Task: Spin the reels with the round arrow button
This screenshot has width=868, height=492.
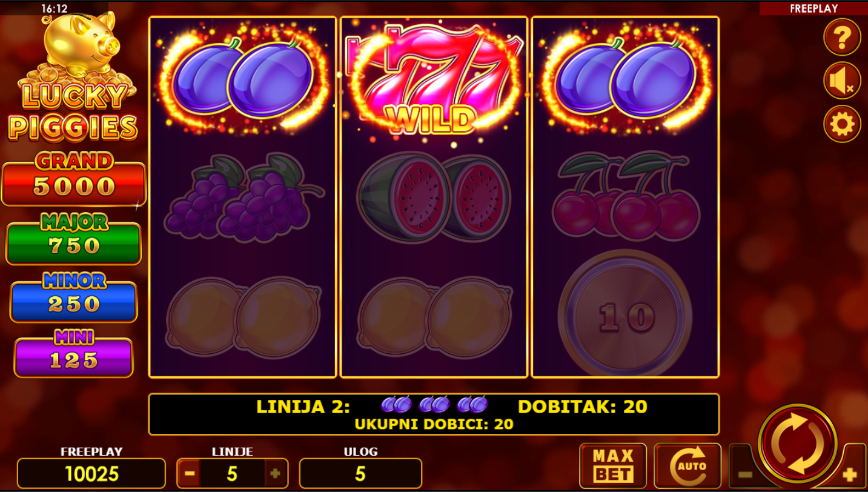Action: [x=798, y=444]
